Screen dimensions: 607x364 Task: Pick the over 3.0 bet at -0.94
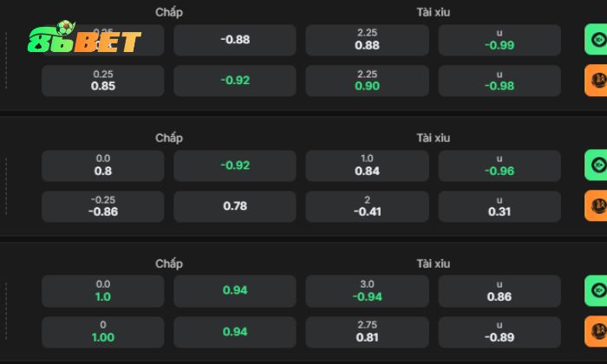click(x=368, y=290)
